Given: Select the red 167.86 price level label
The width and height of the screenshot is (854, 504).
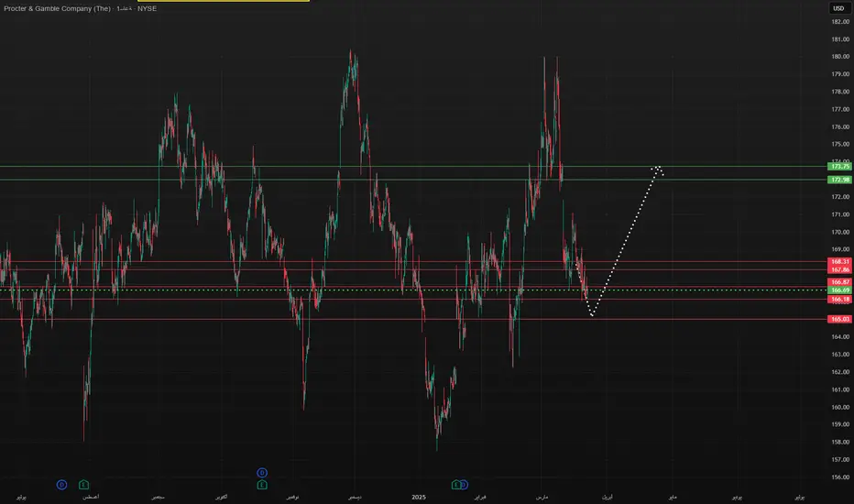Looking at the screenshot, I should pyautogui.click(x=840, y=269).
